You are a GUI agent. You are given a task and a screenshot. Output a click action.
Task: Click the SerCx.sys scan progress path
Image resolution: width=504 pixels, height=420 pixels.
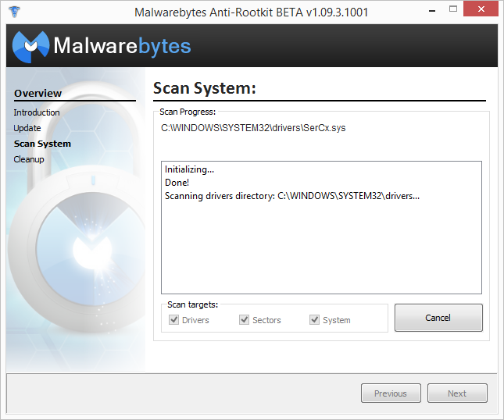[253, 128]
